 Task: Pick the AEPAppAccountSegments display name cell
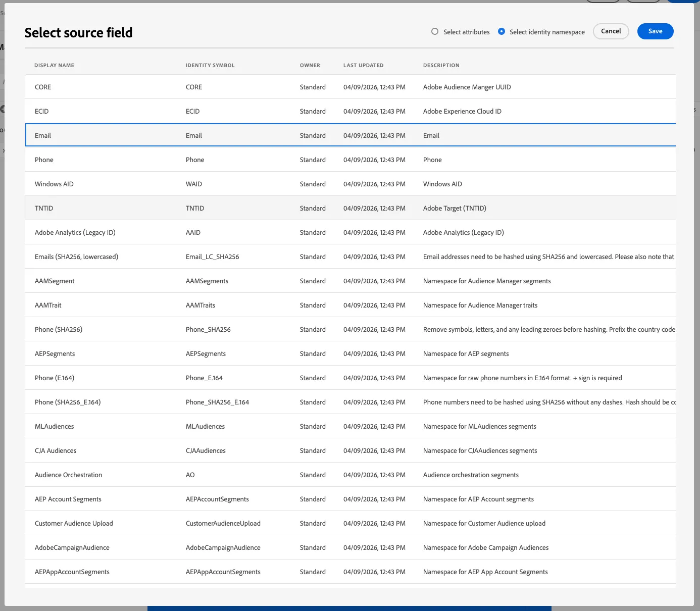[x=72, y=572]
